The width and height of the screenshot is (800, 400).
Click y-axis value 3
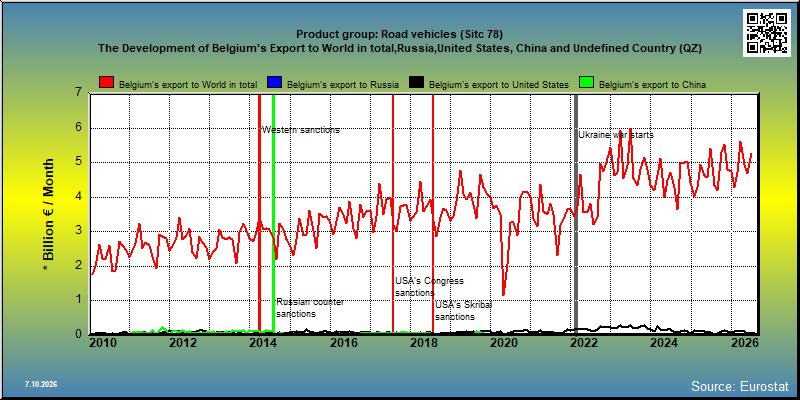coord(79,231)
